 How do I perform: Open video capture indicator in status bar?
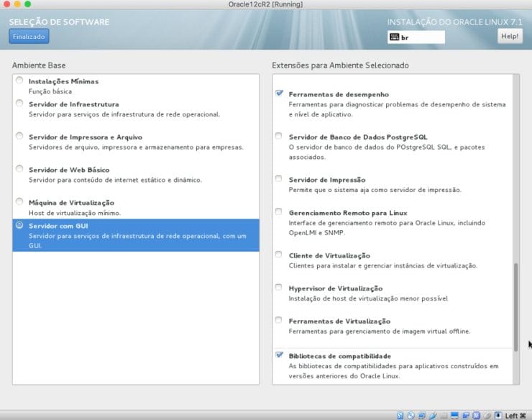pyautogui.click(x=466, y=416)
